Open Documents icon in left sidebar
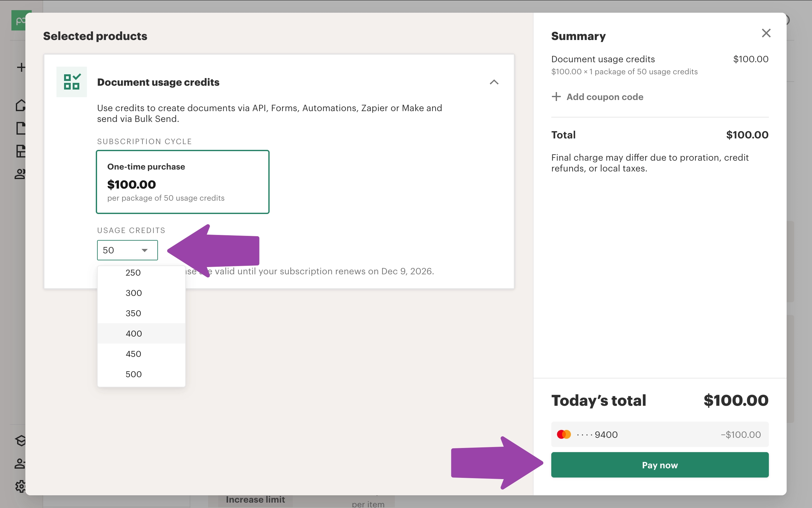812x508 pixels. 21,128
